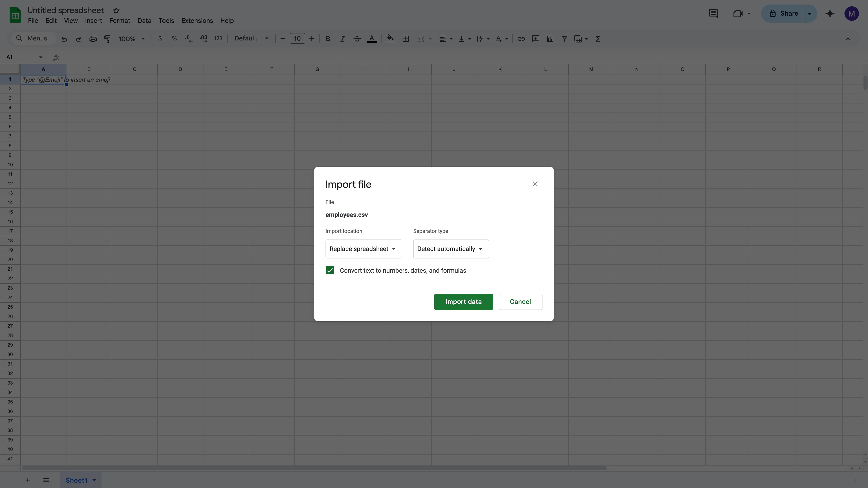Toggle strikethrough formatting

(x=357, y=39)
